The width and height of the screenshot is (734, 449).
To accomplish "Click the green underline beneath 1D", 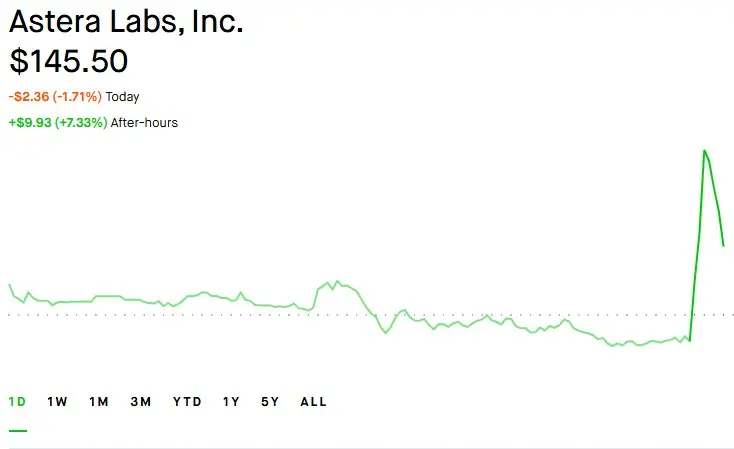I will pos(18,430).
